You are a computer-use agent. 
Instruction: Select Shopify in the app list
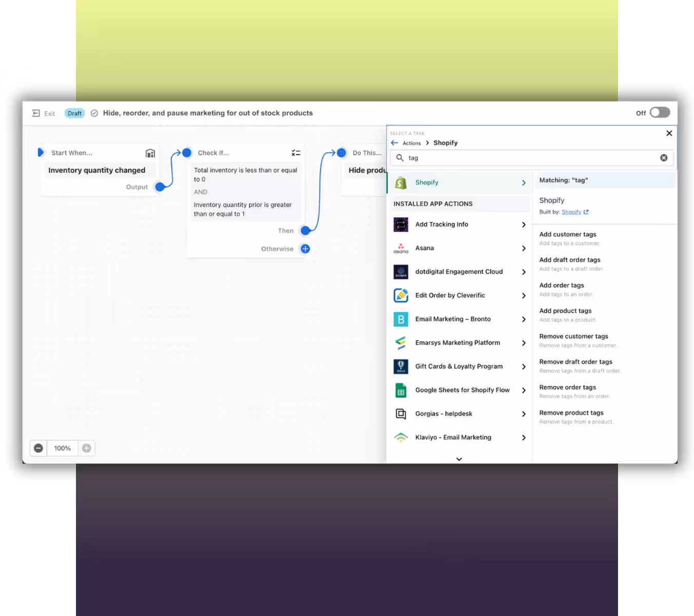pyautogui.click(x=459, y=183)
